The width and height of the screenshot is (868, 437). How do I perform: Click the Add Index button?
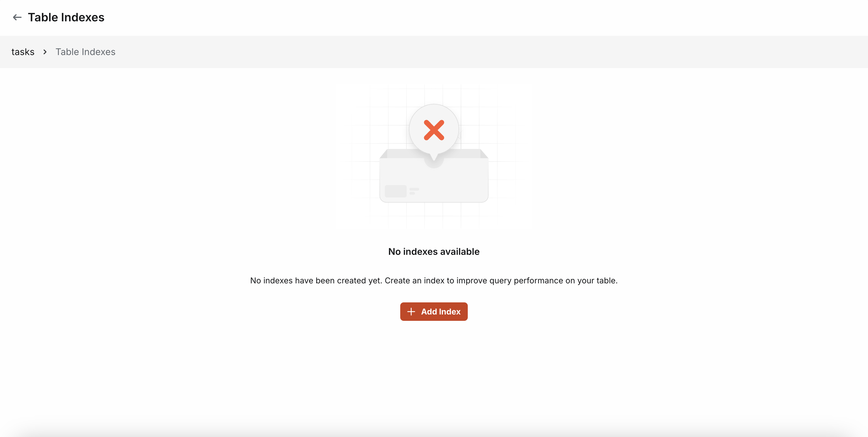(x=434, y=311)
